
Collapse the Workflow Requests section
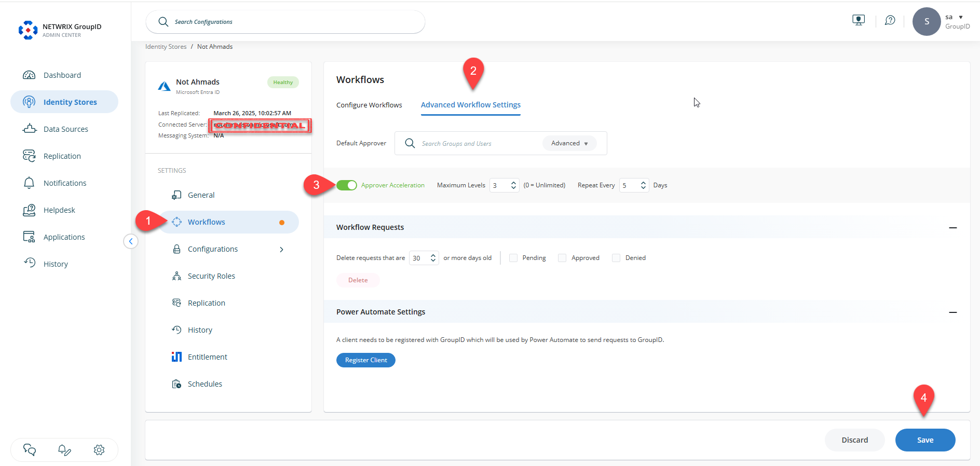coord(953,228)
